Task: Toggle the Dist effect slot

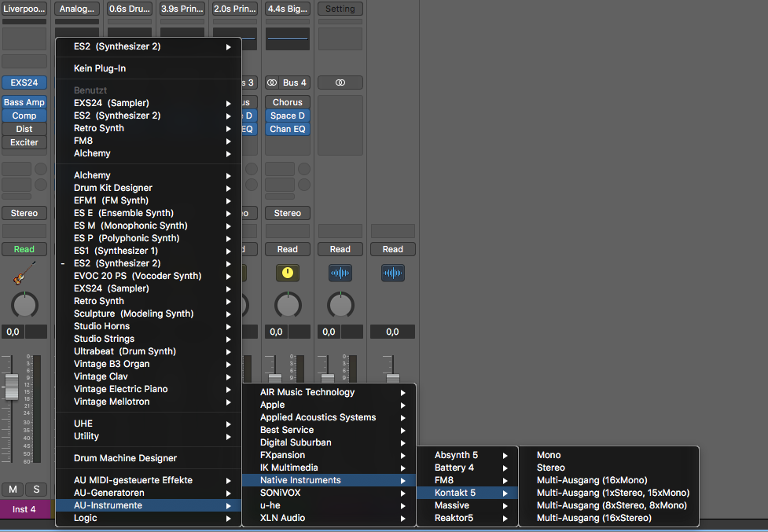Action: (24, 129)
